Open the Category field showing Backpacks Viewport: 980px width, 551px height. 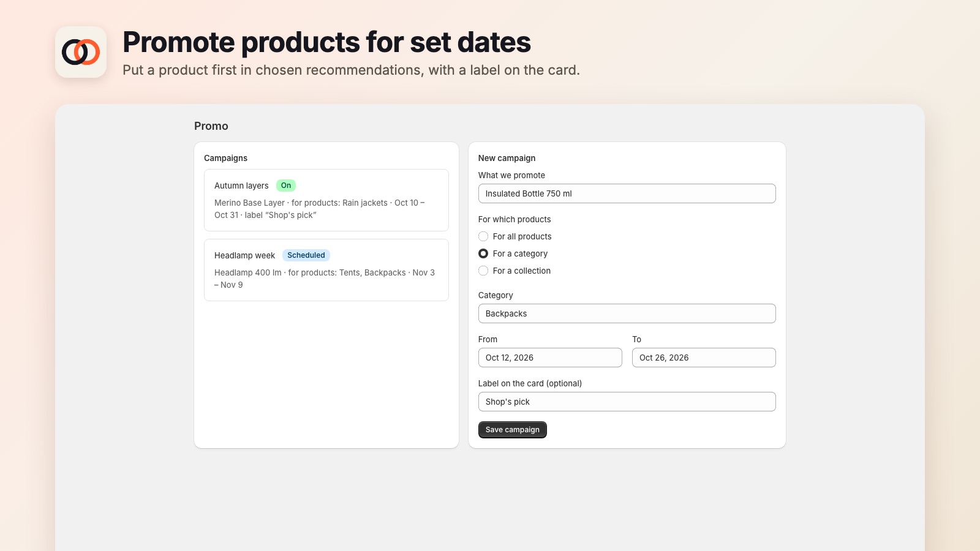tap(627, 313)
